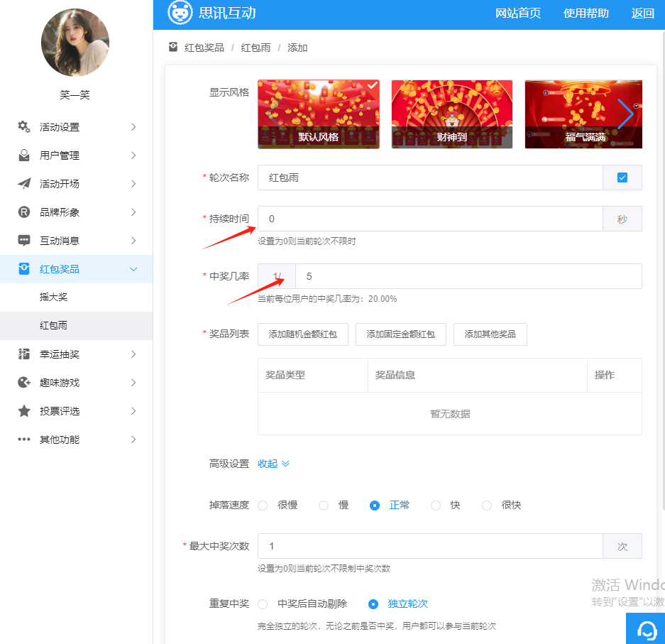The width and height of the screenshot is (665, 644).
Task: Toggle the 轮次名称 checkbox
Action: click(622, 178)
